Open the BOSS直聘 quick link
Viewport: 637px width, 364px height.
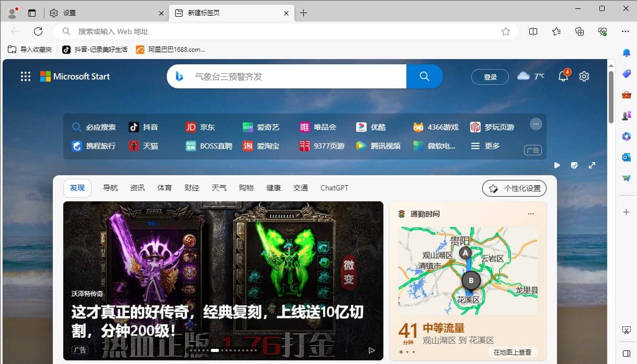click(x=209, y=146)
